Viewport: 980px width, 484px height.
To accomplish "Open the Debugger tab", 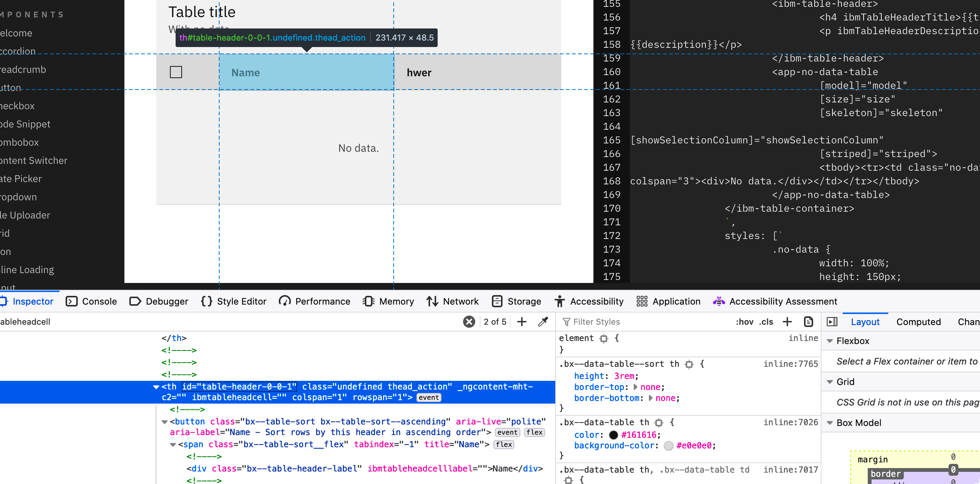I will (159, 301).
